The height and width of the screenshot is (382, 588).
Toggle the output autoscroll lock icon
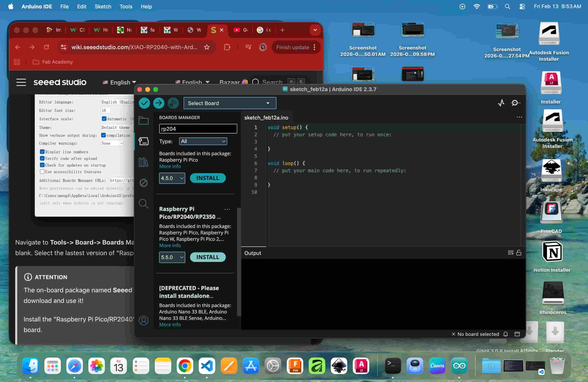pyautogui.click(x=519, y=253)
